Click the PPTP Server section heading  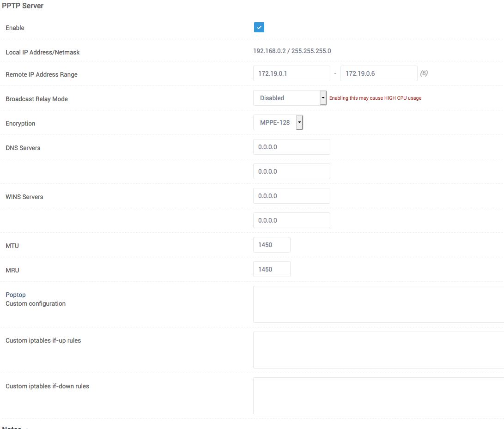[23, 6]
